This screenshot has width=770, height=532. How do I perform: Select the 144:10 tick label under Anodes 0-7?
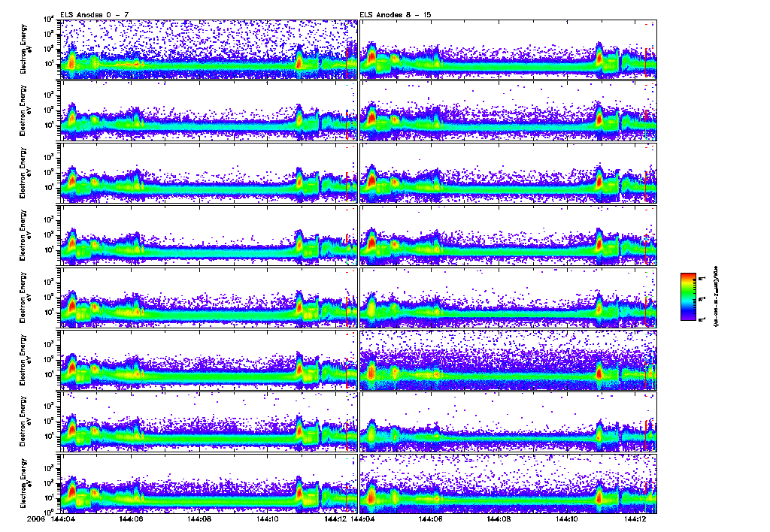pyautogui.click(x=268, y=518)
